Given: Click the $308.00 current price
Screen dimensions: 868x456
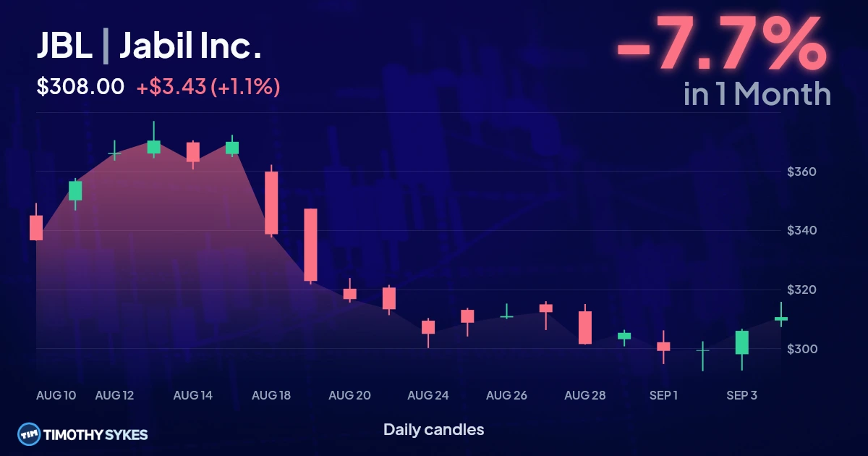Looking at the screenshot, I should 80,87.
